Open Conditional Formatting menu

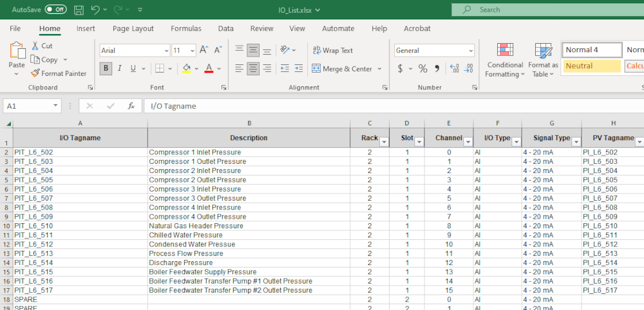point(505,60)
